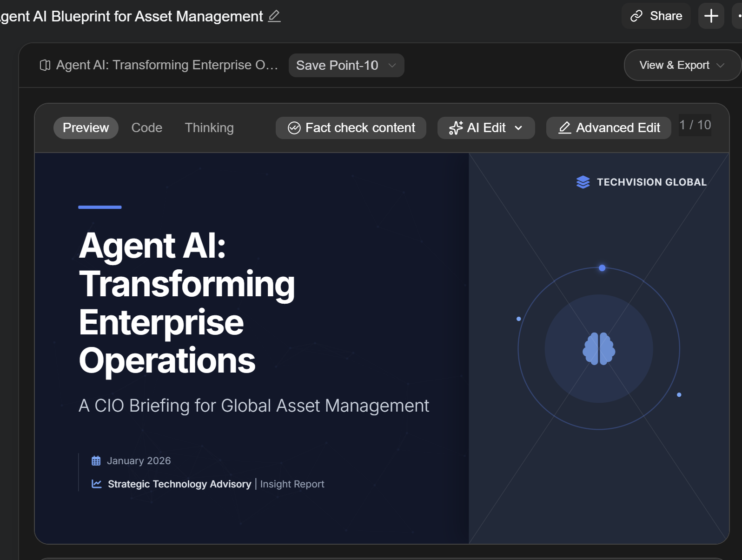The height and width of the screenshot is (560, 742).
Task: Expand the View & Export menu
Action: 682,65
